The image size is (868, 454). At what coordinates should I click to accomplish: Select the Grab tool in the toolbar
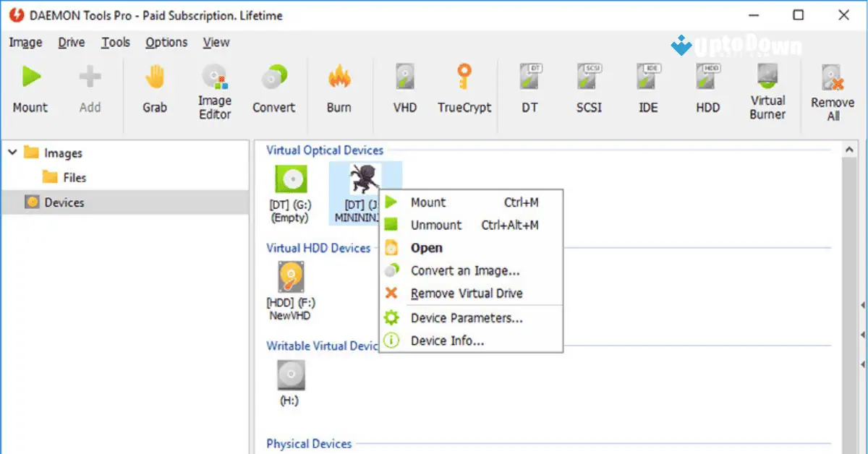point(154,87)
